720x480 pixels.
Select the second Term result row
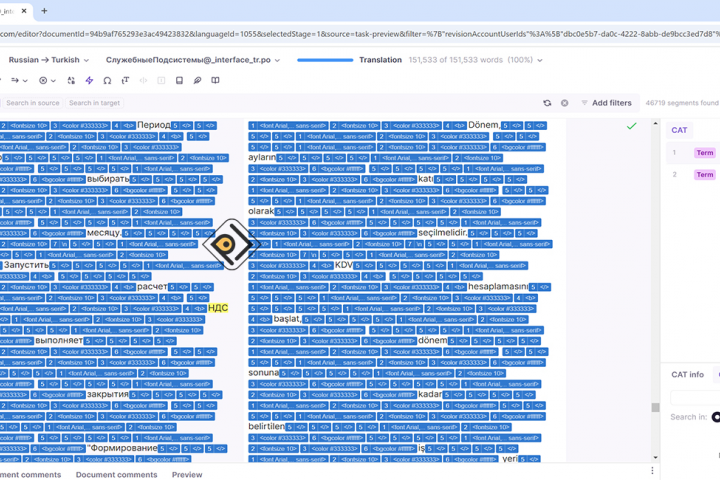pyautogui.click(x=693, y=174)
